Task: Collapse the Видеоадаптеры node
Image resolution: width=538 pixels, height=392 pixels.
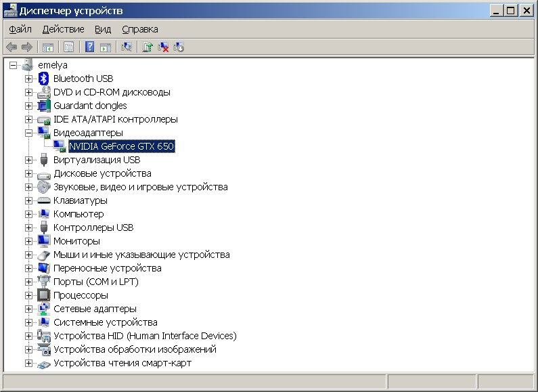Action: [28, 133]
